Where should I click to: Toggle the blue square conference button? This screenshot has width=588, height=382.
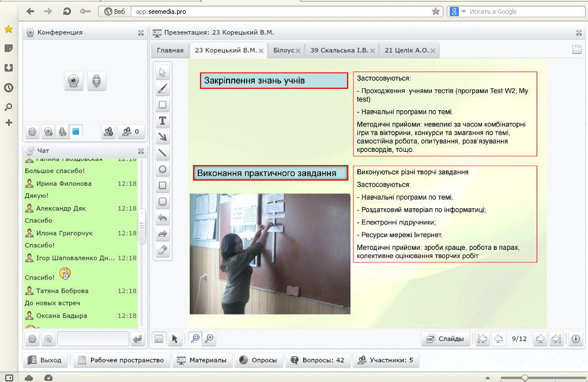pyautogui.click(x=76, y=132)
